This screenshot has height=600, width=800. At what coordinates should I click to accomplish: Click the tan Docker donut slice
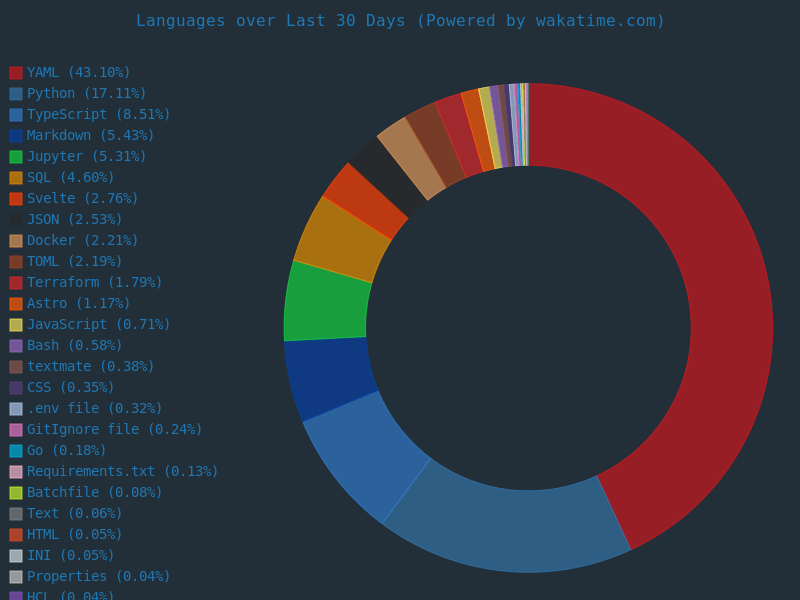[412, 158]
